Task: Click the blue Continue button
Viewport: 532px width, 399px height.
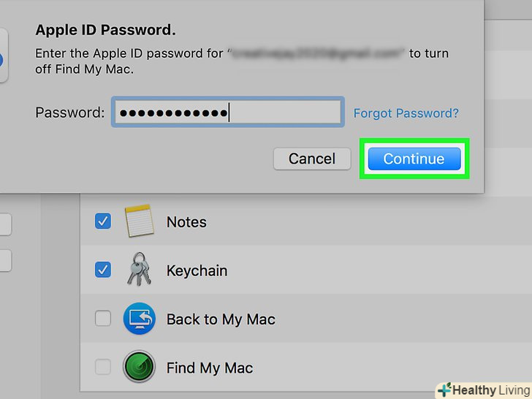Action: (x=414, y=159)
